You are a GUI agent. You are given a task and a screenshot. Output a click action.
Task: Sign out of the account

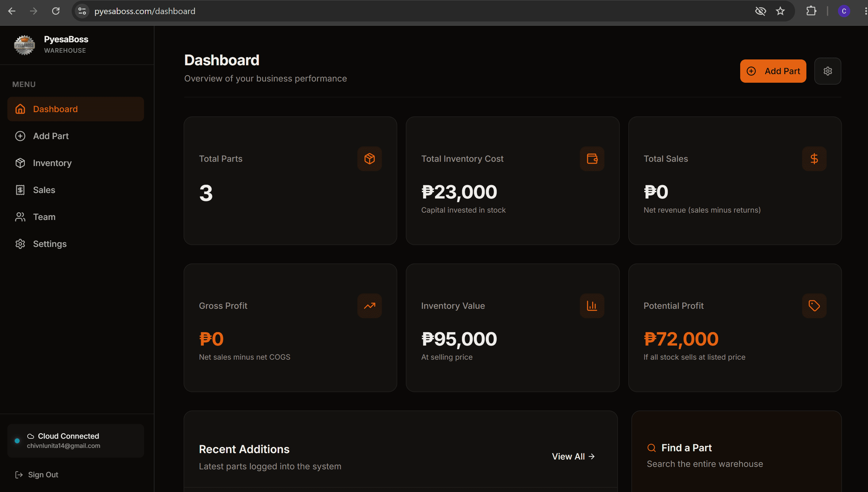pyautogui.click(x=36, y=475)
